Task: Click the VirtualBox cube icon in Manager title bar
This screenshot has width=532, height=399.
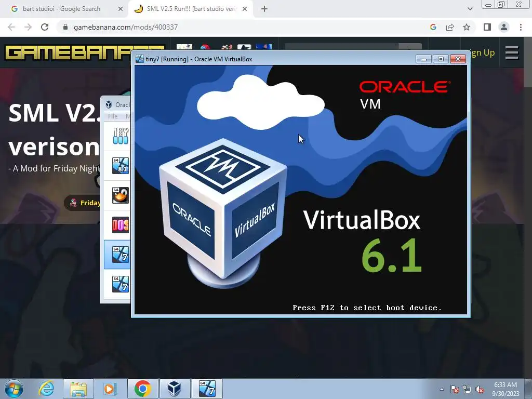Action: pos(109,104)
